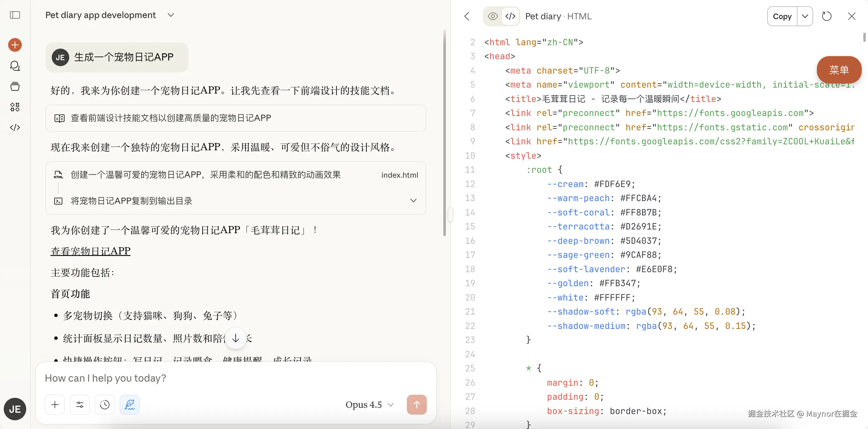Expand the copy-to-output-directory step
This screenshot has height=429, width=868.
point(413,201)
